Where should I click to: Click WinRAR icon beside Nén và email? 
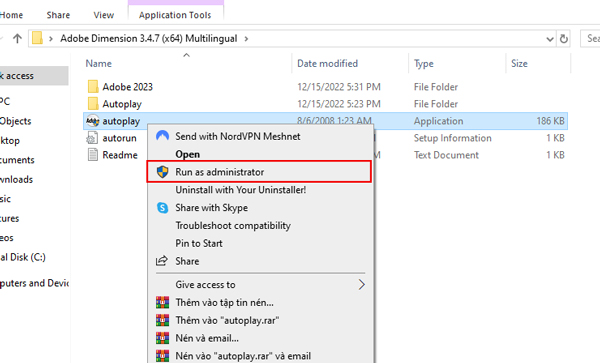(x=163, y=338)
